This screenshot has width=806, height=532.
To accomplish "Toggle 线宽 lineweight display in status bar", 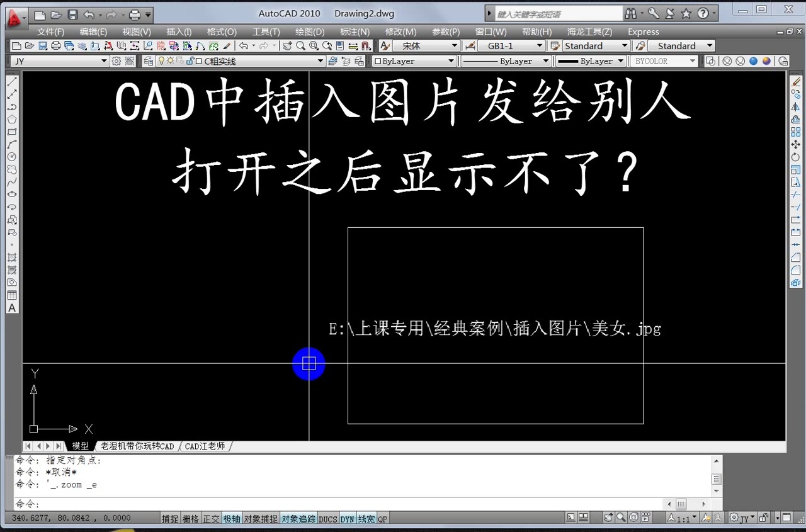I will point(366,519).
